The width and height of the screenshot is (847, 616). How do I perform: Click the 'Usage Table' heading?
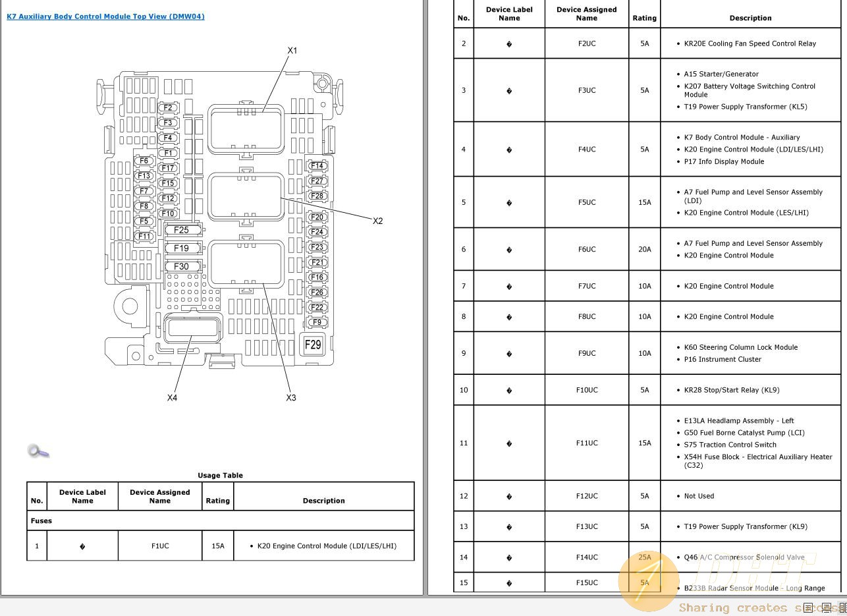220,475
